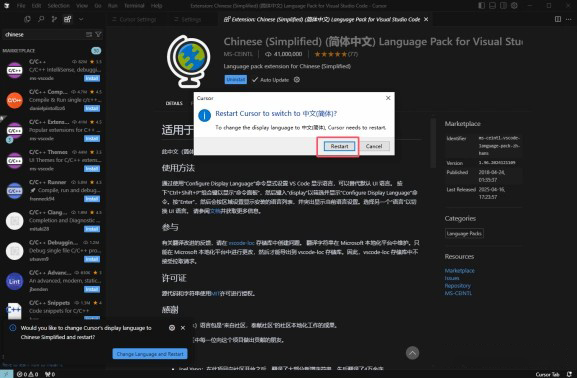Open the extensions filter funnel icon
This screenshot has width=578, height=378.
click(98, 34)
